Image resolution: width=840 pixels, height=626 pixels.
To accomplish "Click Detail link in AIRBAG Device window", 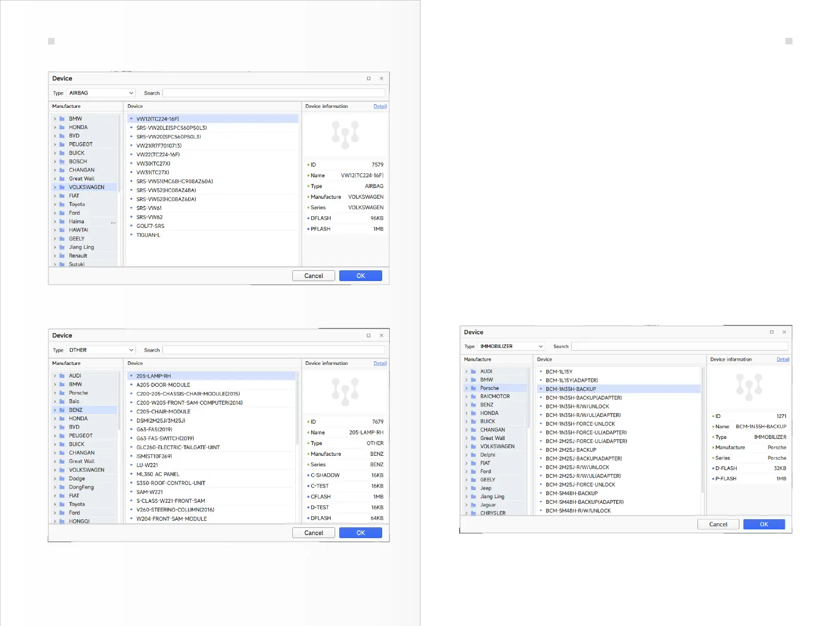I will (380, 106).
